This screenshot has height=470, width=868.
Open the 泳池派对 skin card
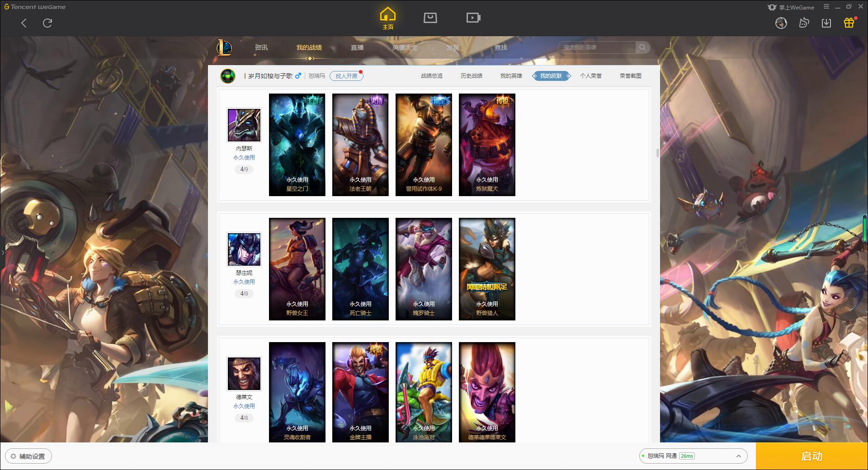(x=424, y=392)
